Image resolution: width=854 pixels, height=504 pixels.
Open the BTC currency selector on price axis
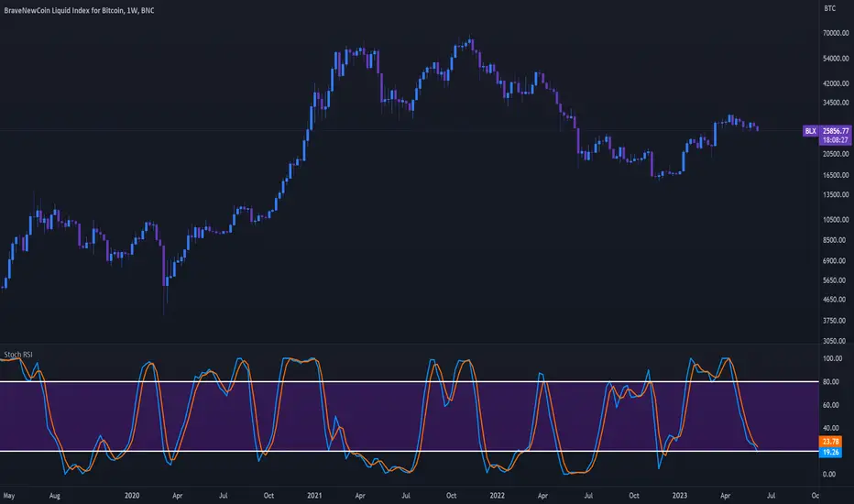tap(829, 8)
